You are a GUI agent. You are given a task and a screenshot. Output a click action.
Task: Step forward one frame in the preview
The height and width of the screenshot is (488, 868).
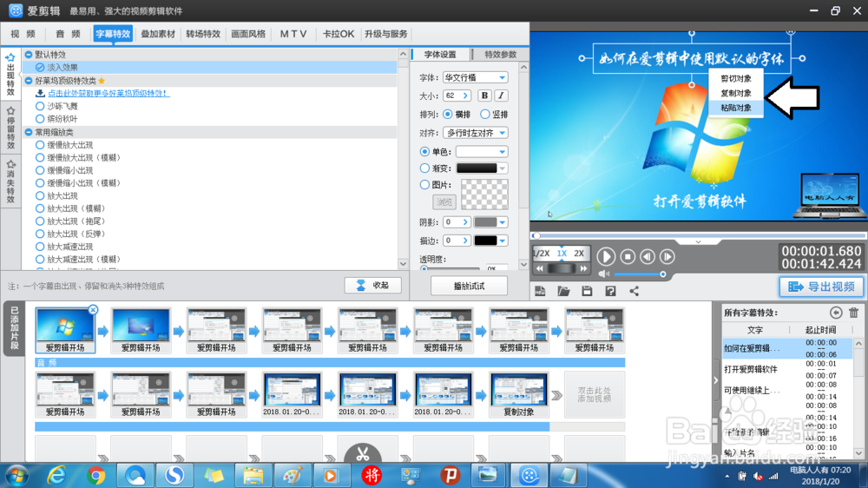pos(667,256)
